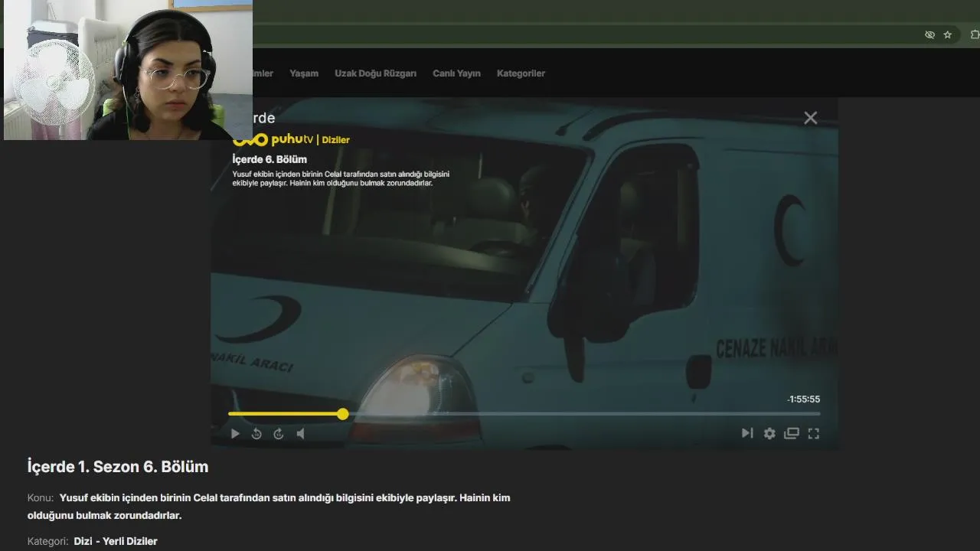Open the Yaşam menu item
This screenshot has height=551, width=980.
(x=304, y=73)
